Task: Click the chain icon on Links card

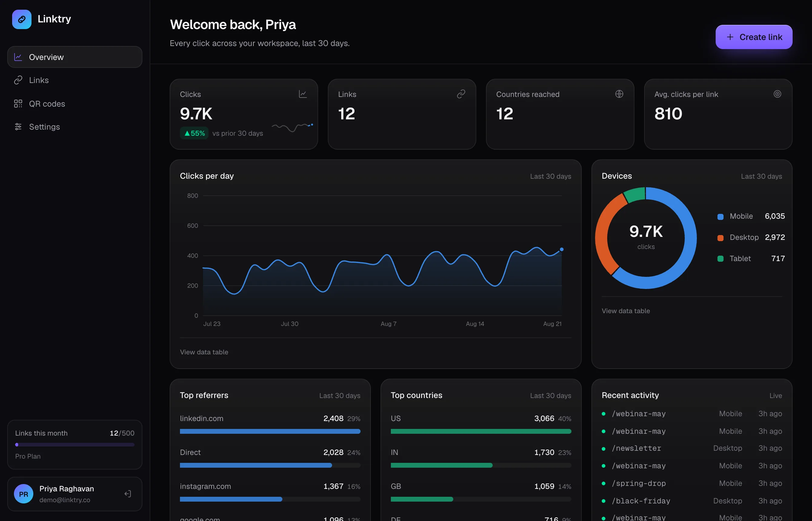Action: [x=461, y=94]
